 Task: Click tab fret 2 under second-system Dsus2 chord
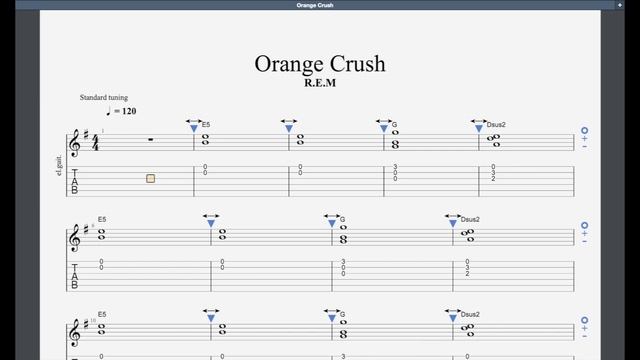tap(467, 273)
